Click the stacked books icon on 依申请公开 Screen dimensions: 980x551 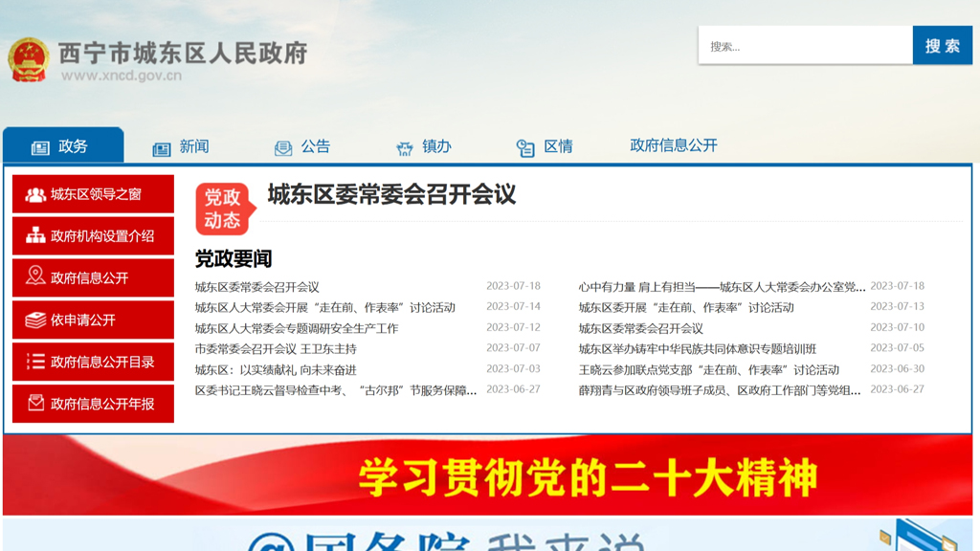(35, 320)
